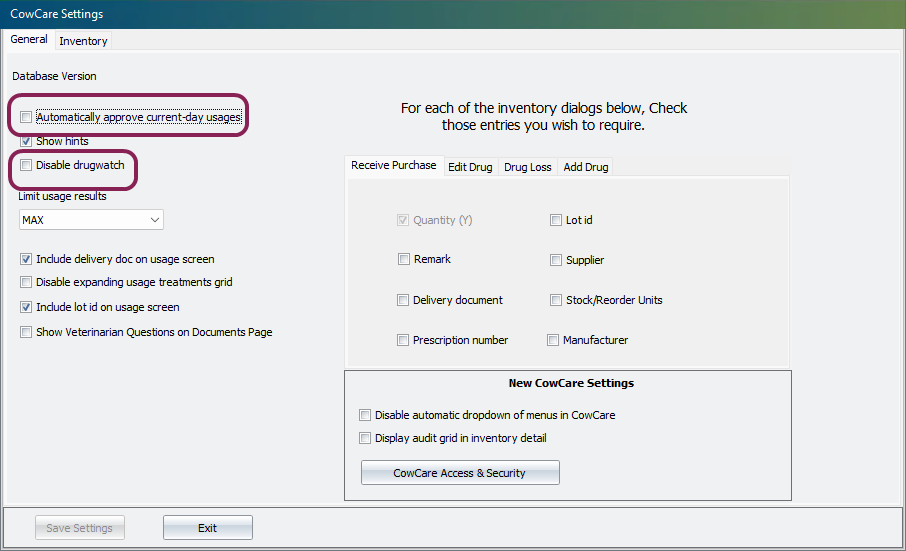Tick the Remark checkbox
Viewport: 906px width, 551px height.
pos(404,259)
